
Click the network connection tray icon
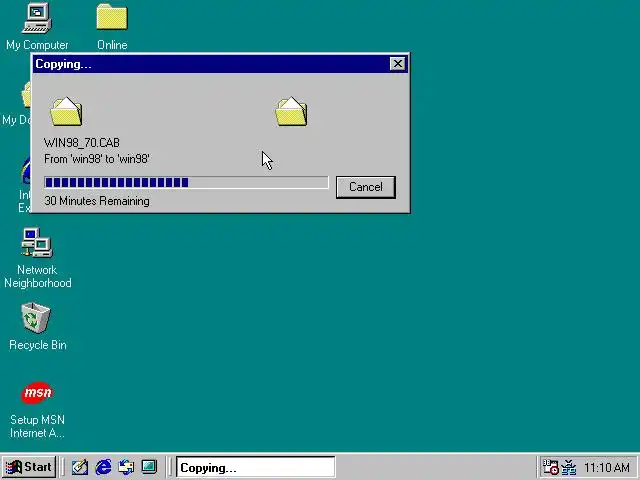[x=569, y=467]
